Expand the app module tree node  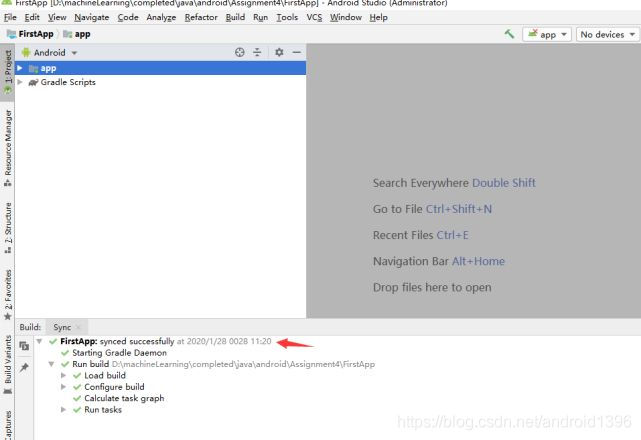(x=20, y=68)
